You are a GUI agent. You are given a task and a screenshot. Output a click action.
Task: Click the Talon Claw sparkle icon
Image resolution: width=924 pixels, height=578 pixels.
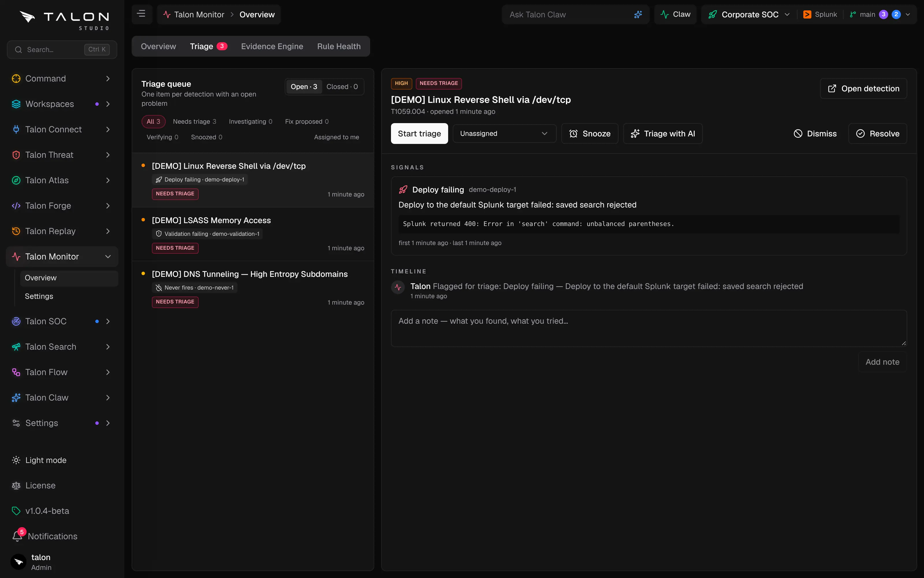point(16,398)
